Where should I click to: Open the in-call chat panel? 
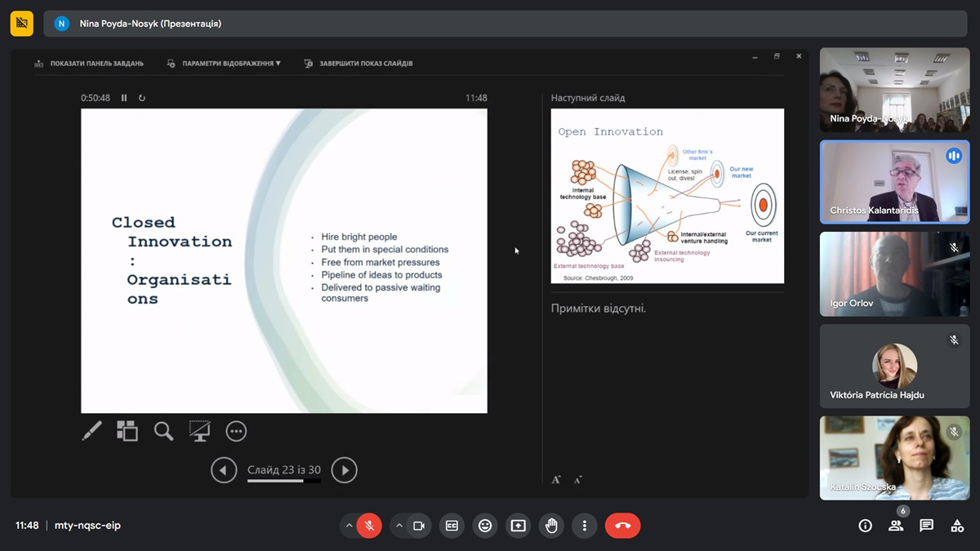926,526
